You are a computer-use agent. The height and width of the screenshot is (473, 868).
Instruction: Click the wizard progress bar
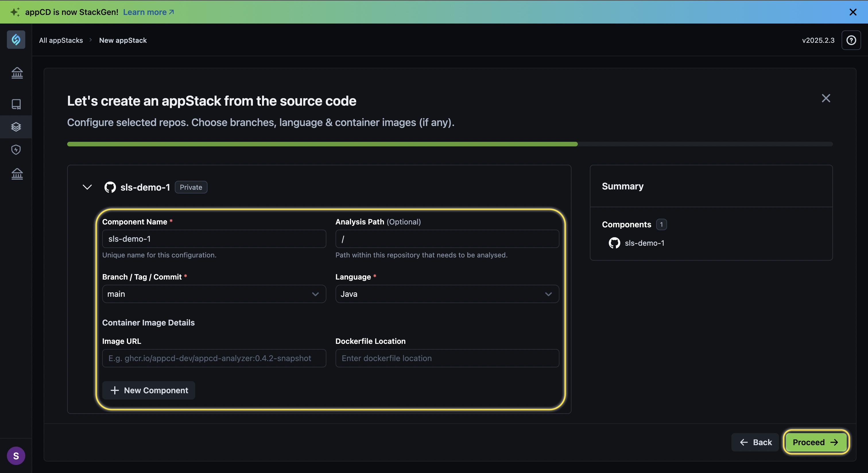click(x=450, y=144)
